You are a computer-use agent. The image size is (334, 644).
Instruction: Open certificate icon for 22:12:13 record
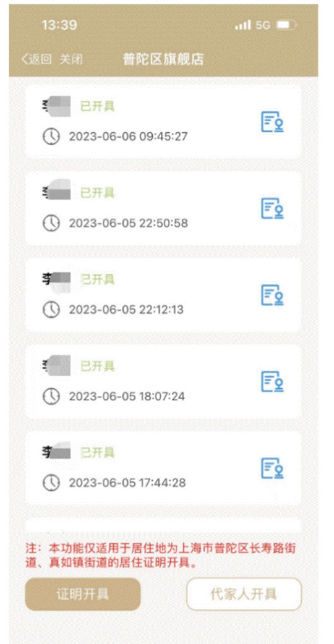(x=273, y=295)
